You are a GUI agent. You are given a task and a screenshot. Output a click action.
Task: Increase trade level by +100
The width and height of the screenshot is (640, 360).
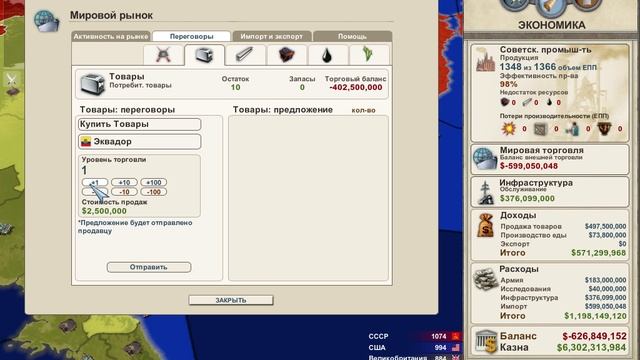coord(153,182)
